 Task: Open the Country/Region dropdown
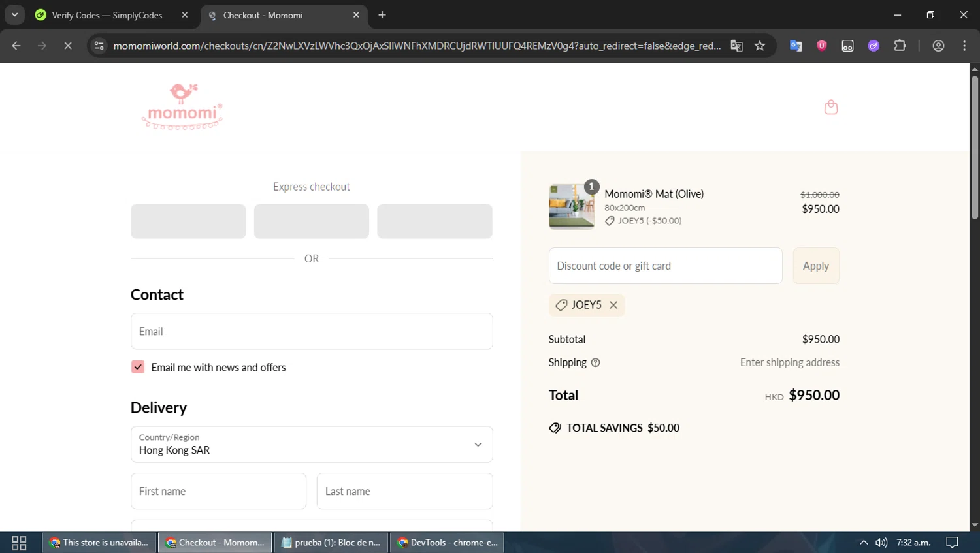[312, 444]
